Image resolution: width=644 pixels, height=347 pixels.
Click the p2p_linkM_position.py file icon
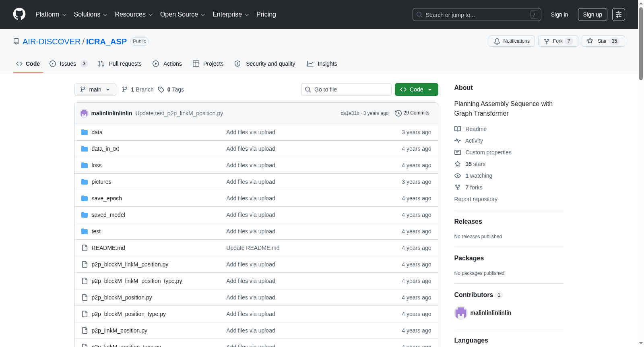pyautogui.click(x=85, y=330)
